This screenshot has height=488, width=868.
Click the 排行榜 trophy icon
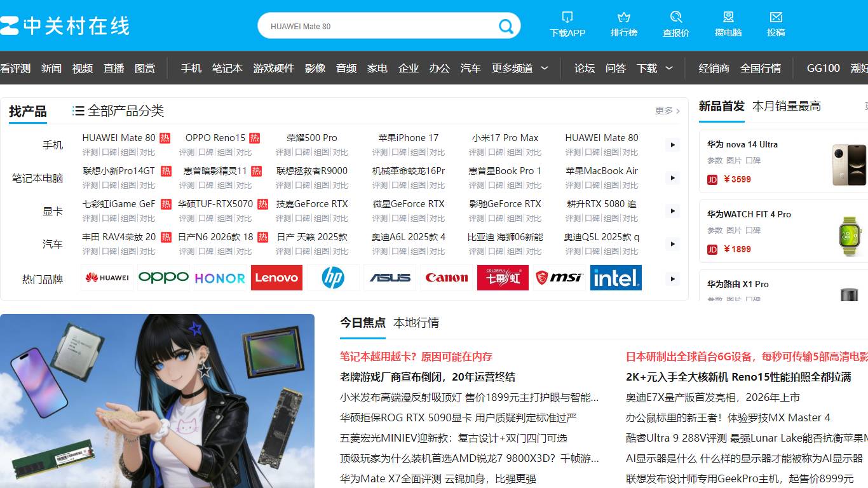click(x=624, y=18)
